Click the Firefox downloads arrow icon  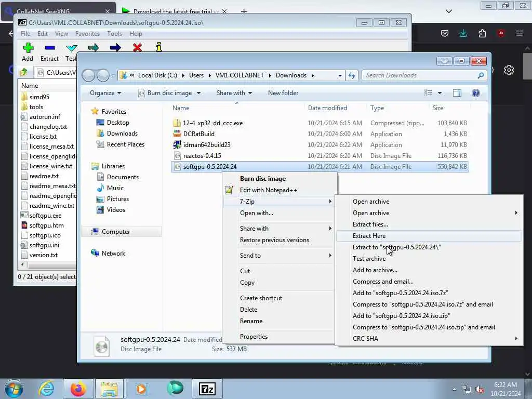463,33
